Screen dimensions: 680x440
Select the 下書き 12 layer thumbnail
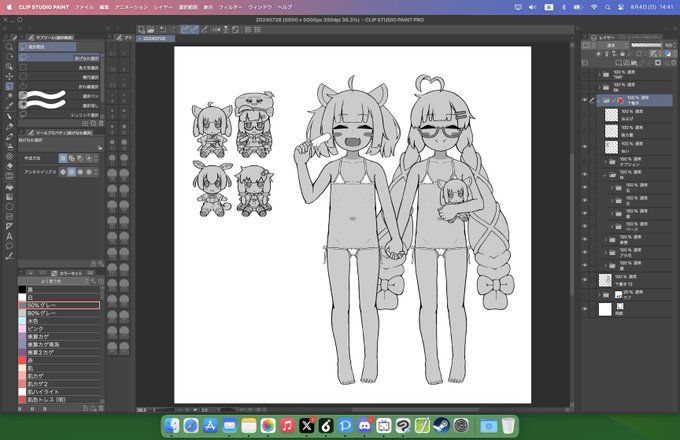click(x=605, y=280)
